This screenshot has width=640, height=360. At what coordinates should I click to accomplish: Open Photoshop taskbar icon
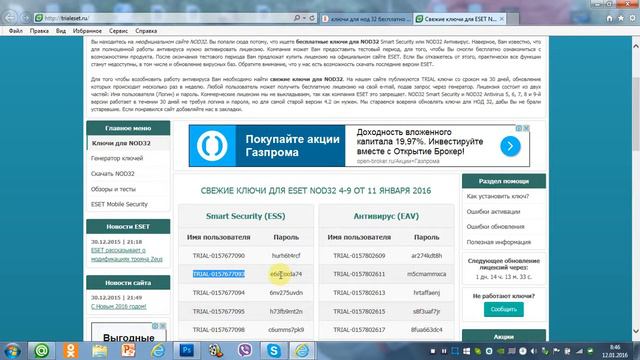click(x=187, y=351)
